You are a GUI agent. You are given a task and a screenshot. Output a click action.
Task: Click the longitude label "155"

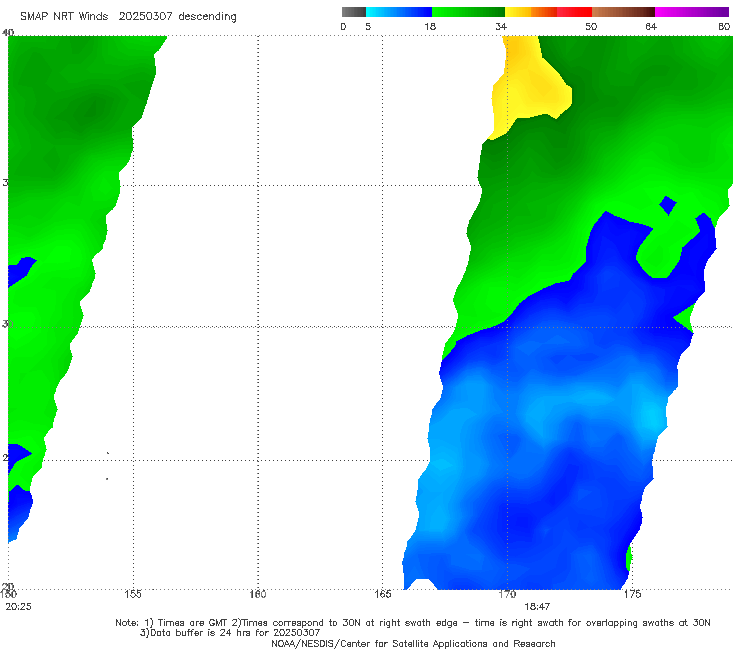point(133,594)
